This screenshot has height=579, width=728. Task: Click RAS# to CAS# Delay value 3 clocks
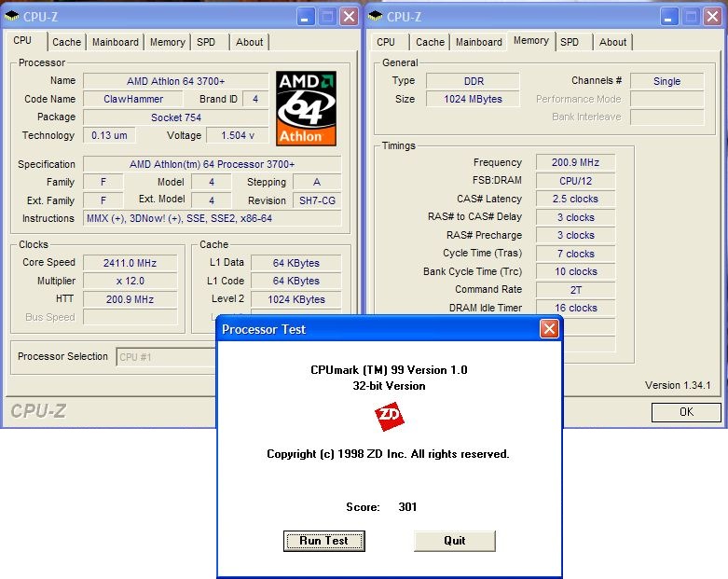point(576,217)
